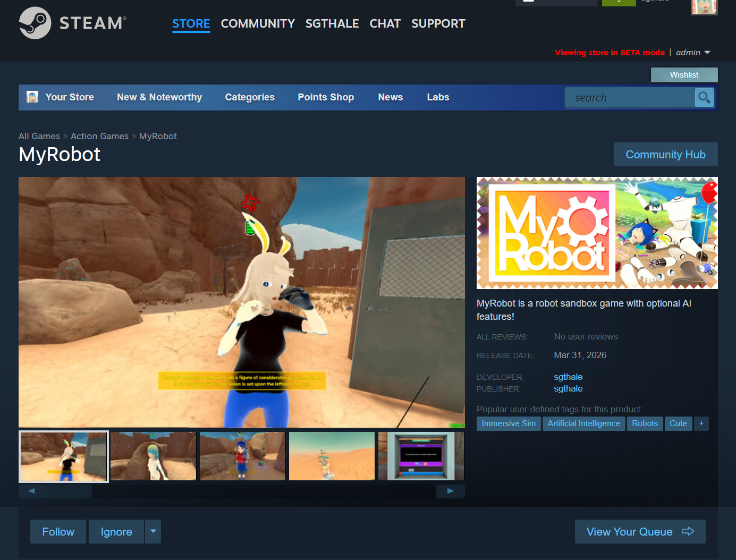Click the release date 'Mar 31, 2026'
The height and width of the screenshot is (560, 736).
coord(580,355)
